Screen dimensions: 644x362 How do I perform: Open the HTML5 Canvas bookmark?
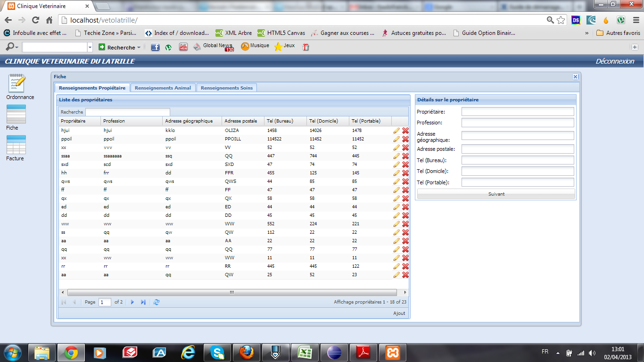(x=281, y=33)
